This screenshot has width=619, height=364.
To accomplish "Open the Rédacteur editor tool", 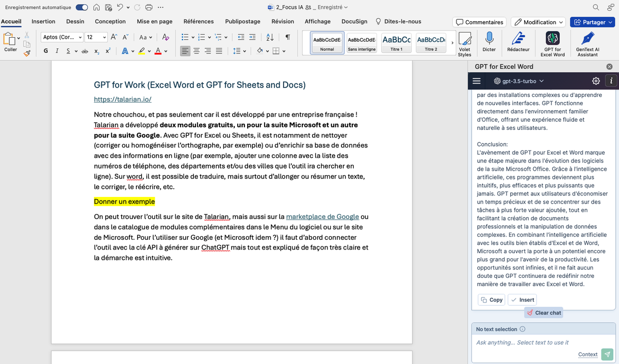I will coord(518,38).
